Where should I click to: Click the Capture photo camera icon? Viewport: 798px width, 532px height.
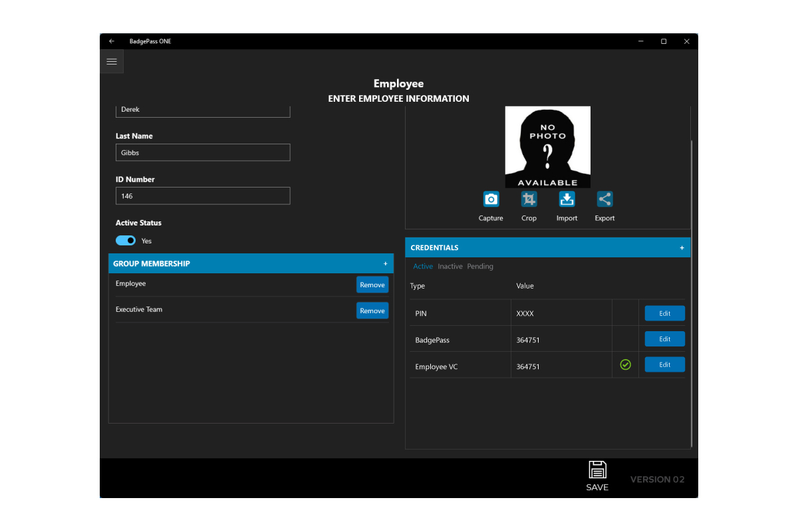(491, 199)
